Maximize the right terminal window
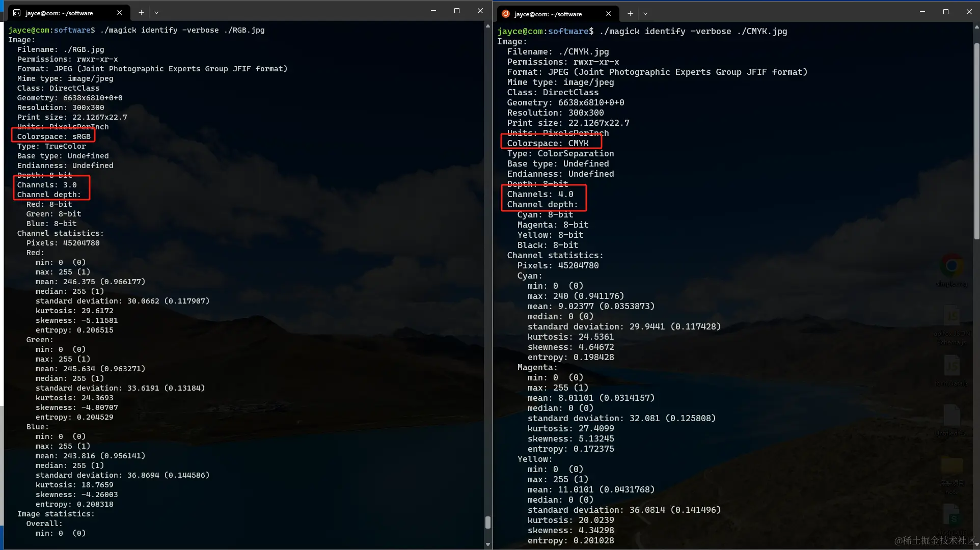This screenshot has height=550, width=980. click(946, 12)
